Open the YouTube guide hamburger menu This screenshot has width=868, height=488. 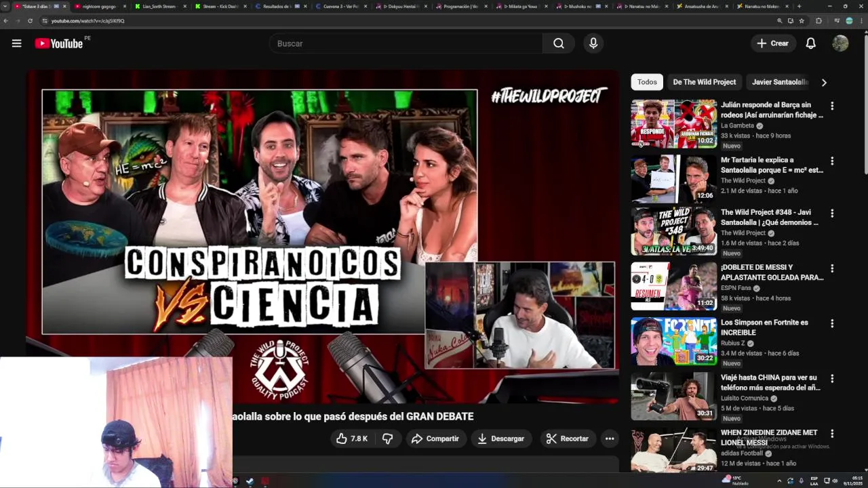16,43
